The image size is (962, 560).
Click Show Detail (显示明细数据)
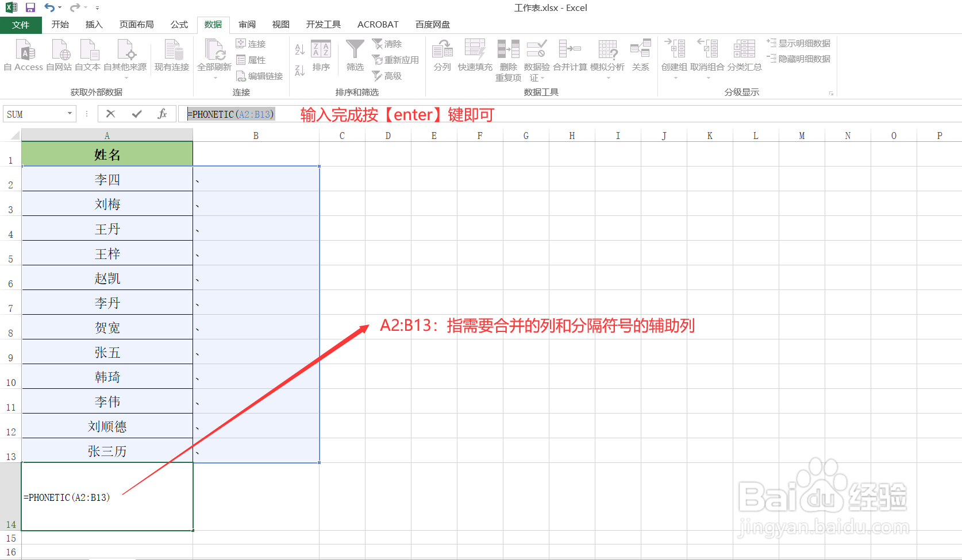tap(799, 43)
